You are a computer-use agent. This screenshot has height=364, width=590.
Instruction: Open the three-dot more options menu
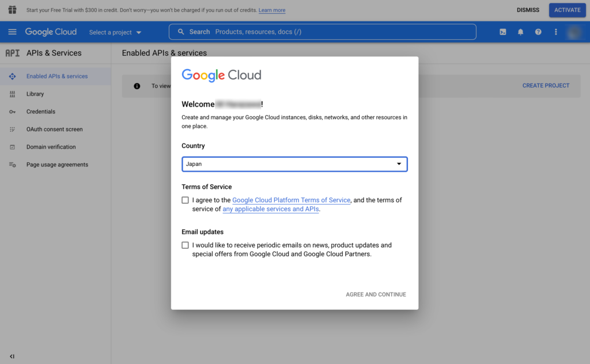pyautogui.click(x=555, y=32)
